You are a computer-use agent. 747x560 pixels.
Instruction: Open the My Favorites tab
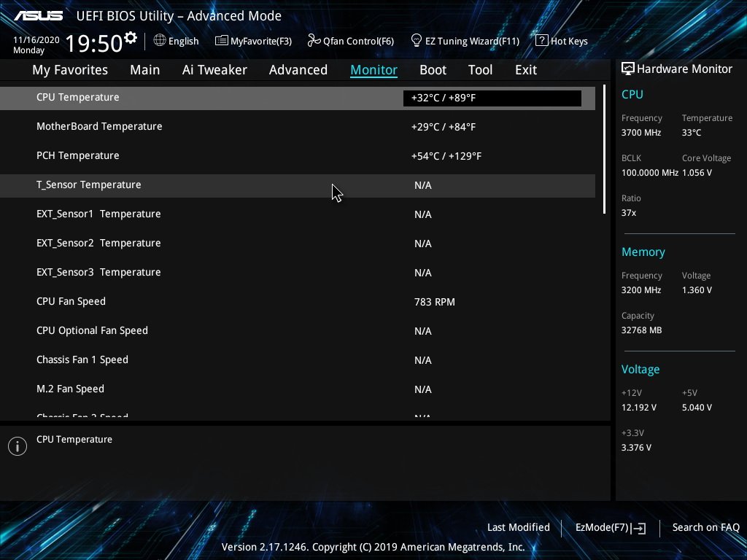tap(70, 70)
